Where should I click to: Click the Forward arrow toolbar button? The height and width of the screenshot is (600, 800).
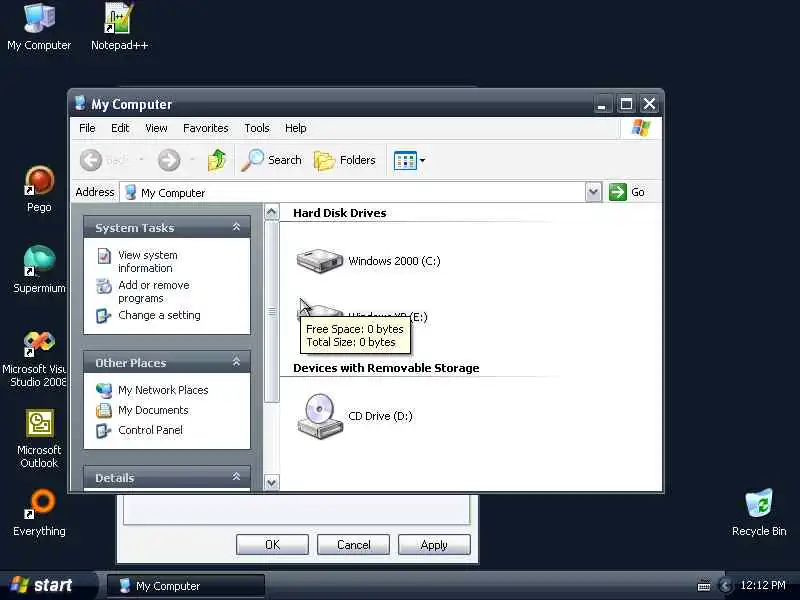pos(169,160)
